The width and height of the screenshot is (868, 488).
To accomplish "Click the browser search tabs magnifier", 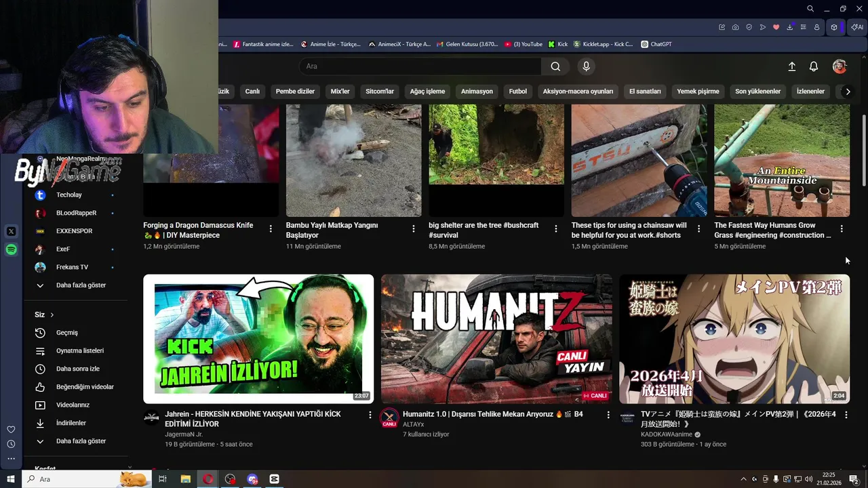I will tap(810, 9).
